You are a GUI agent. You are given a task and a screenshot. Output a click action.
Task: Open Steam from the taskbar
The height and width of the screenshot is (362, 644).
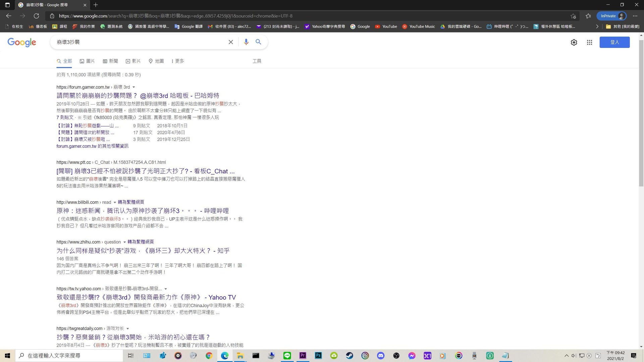[x=350, y=356]
